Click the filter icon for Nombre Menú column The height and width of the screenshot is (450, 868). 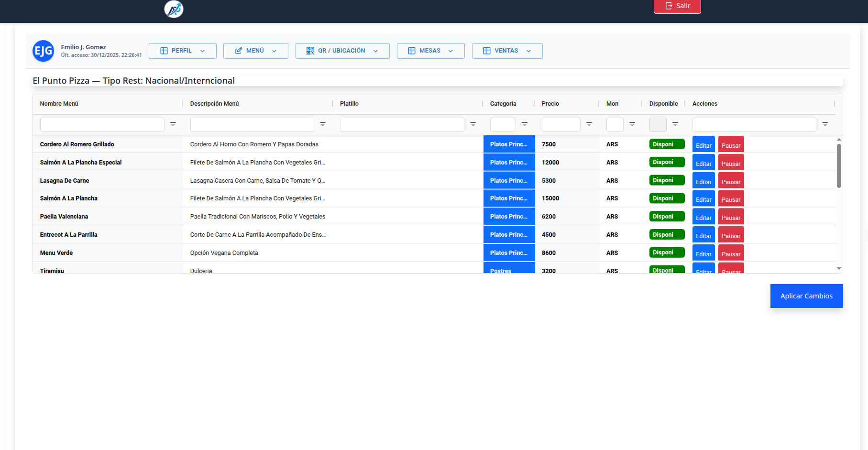point(173,124)
